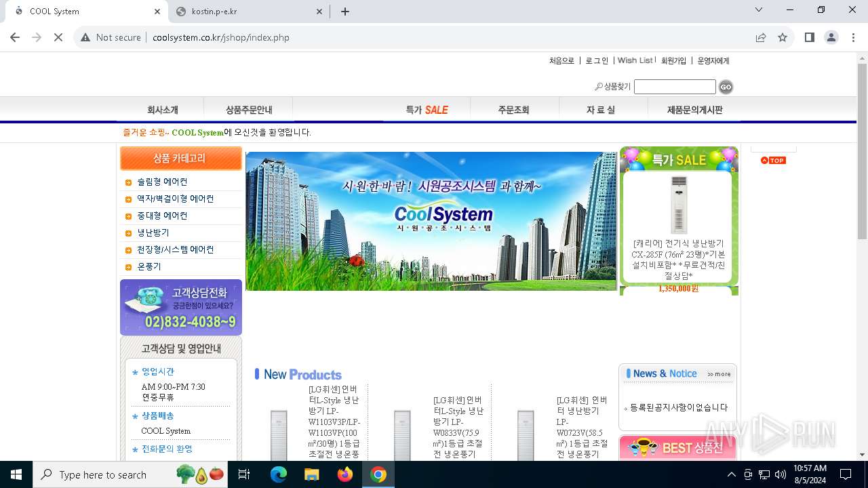
Task: Select 중대형 에어컨 category
Action: (x=162, y=216)
